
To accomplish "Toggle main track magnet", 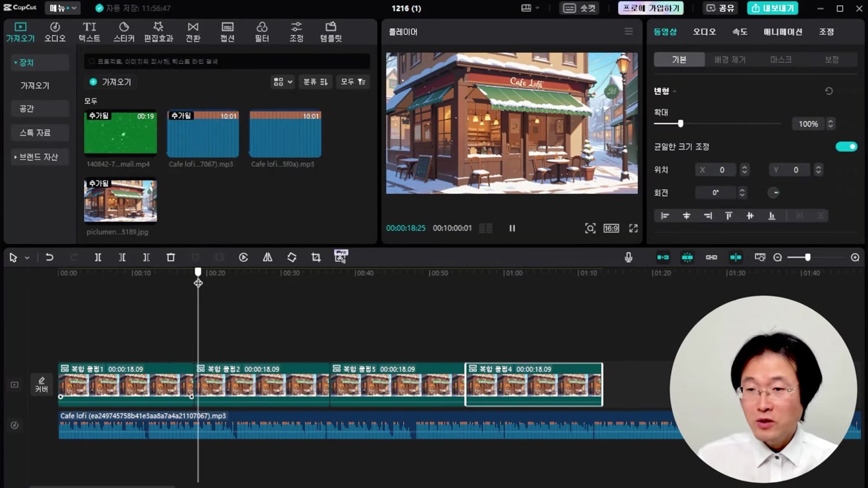I will [x=663, y=258].
